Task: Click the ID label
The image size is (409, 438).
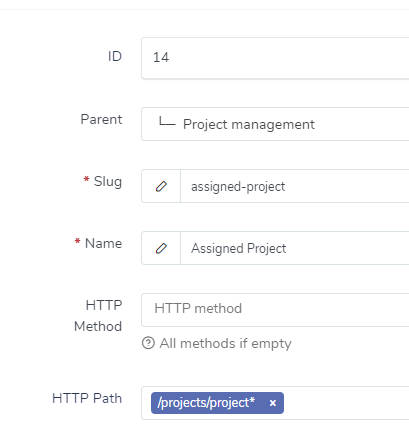Action: [x=115, y=56]
